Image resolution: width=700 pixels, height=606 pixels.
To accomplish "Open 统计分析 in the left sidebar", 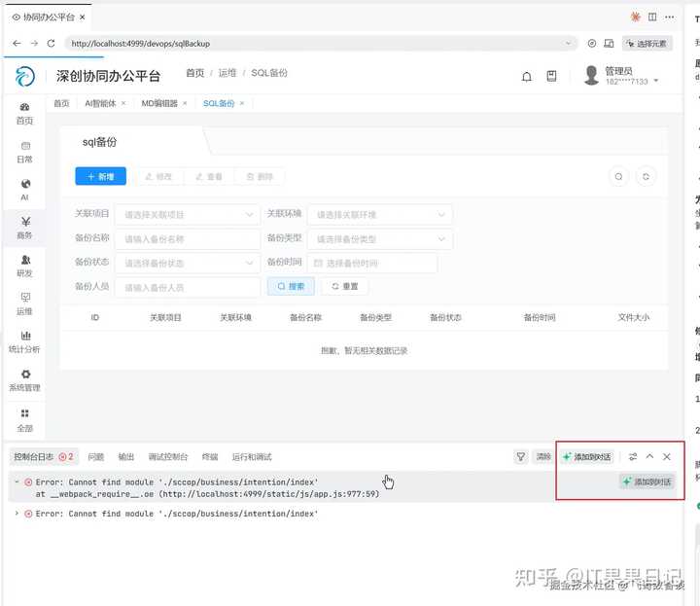I will [x=24, y=342].
